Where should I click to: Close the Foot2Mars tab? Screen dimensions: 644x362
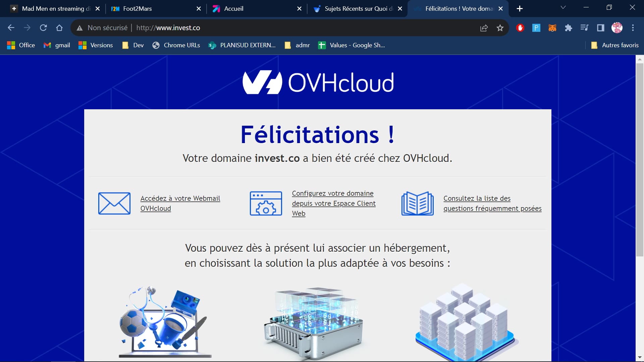point(199,9)
